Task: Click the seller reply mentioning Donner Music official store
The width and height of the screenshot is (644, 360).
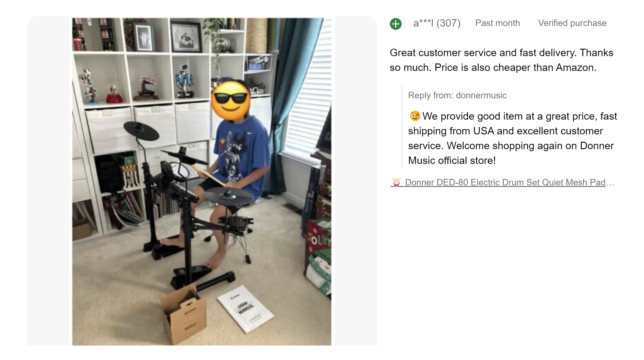Action: point(512,138)
